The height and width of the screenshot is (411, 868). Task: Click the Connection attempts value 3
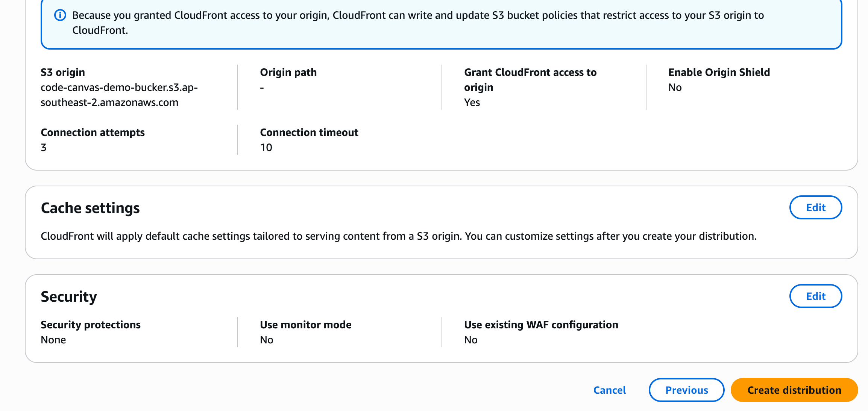pyautogui.click(x=44, y=148)
